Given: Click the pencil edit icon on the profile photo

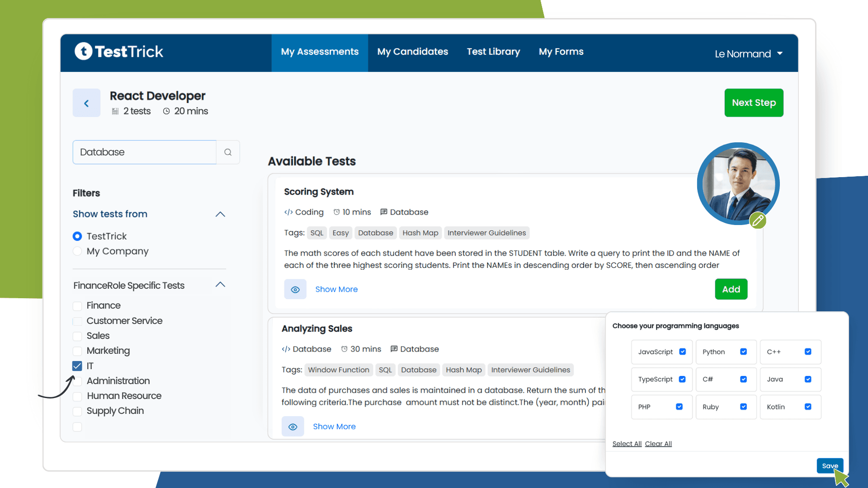Looking at the screenshot, I should [x=759, y=221].
